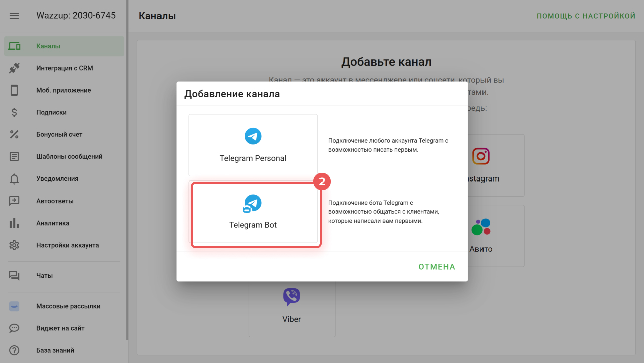Click the Автоответы reply icon
The image size is (644, 363).
(x=14, y=201)
